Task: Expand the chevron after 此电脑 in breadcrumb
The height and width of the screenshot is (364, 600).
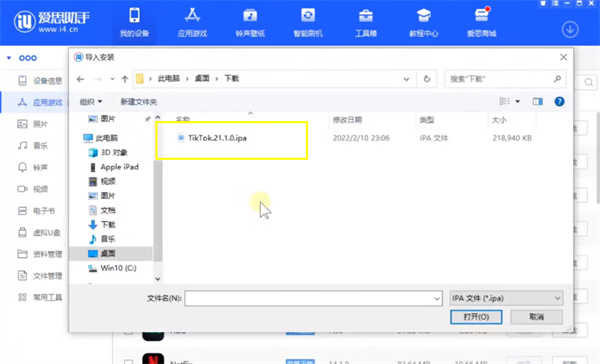Action: click(188, 79)
